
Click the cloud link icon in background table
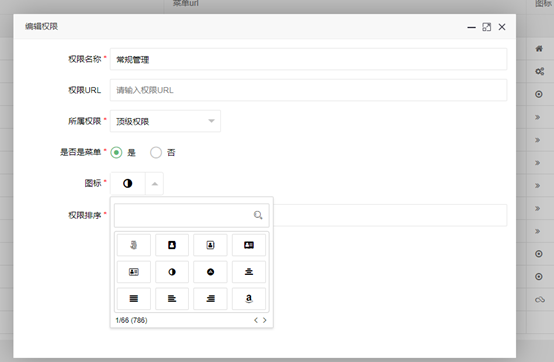pos(540,300)
